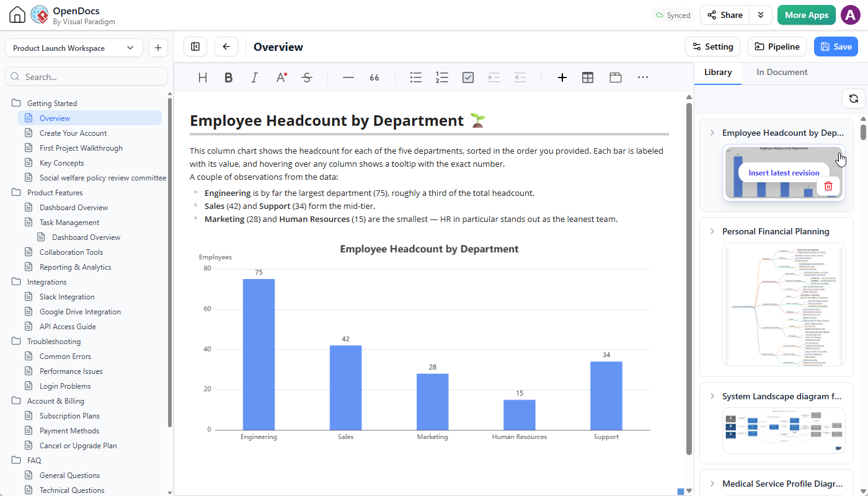
Task: Switch to the Library tab
Action: coord(718,72)
